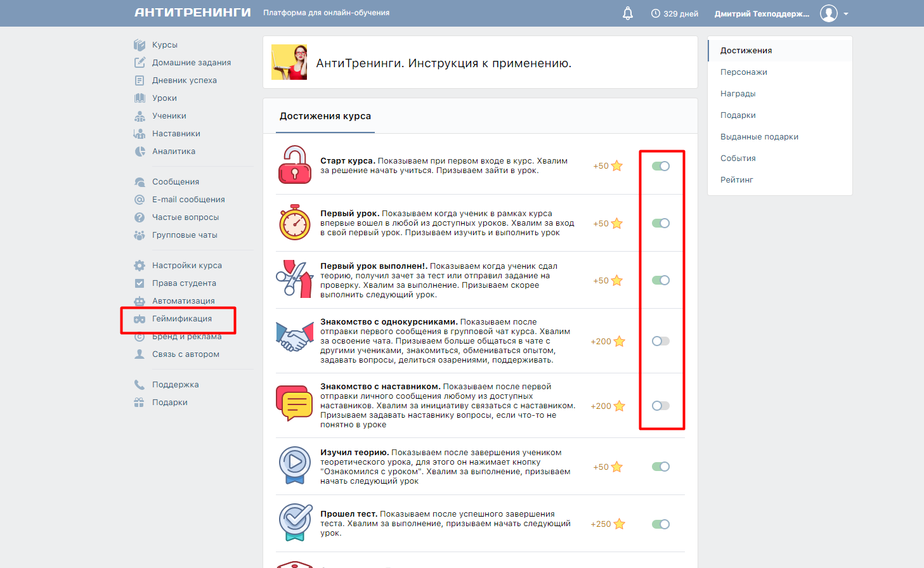Turn off Первый урок выполнен toggle
924x568 pixels.
pyautogui.click(x=661, y=280)
